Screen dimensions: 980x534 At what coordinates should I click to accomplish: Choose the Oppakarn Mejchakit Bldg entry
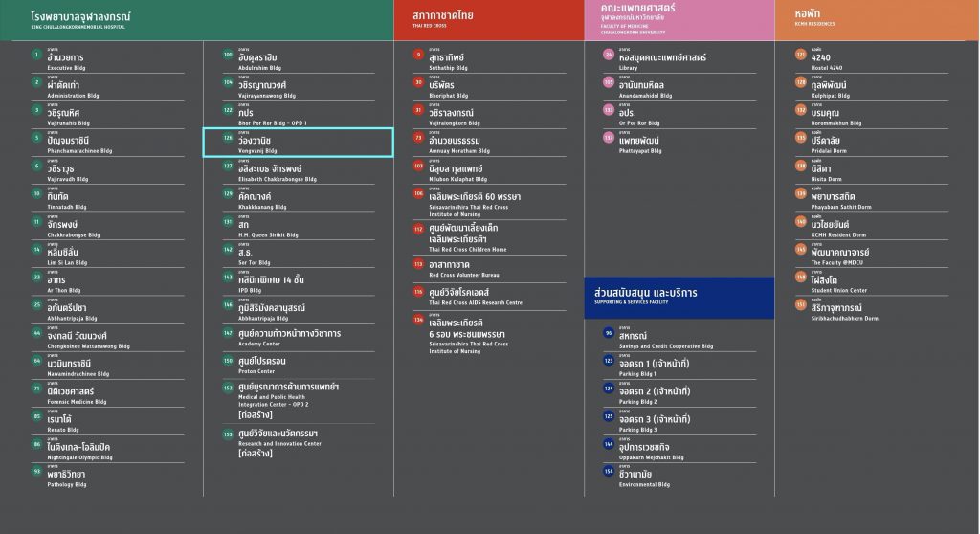coord(679,449)
